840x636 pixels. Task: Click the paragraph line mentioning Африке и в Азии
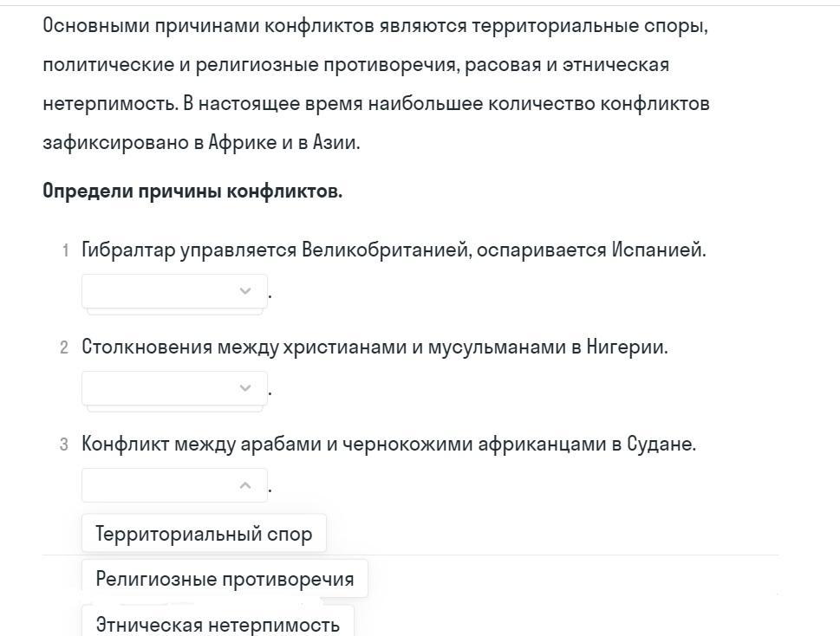(x=201, y=143)
